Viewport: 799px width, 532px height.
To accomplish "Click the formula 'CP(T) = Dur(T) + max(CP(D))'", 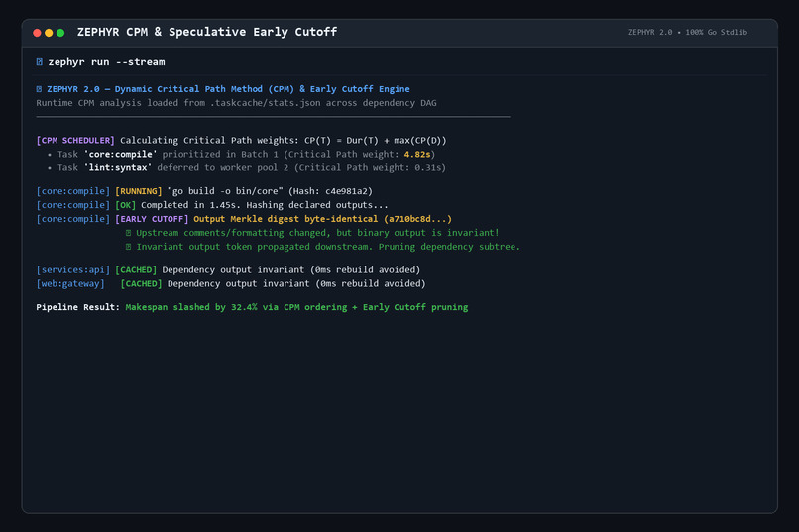I will 376,140.
